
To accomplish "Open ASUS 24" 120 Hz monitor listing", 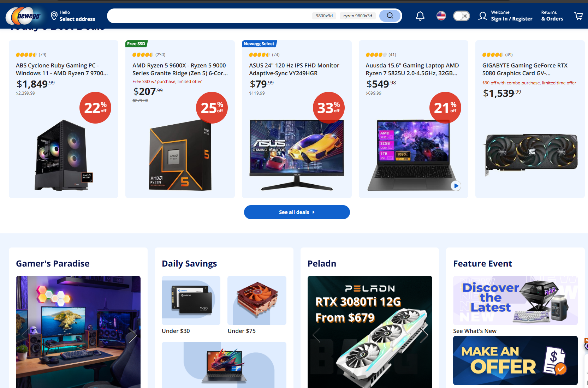I will [x=294, y=69].
